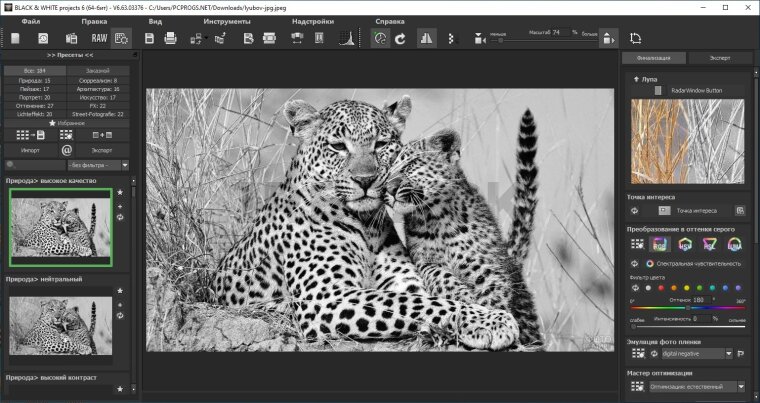Open the 'без фильтра' preset filter dropdown
The height and width of the screenshot is (403, 760).
coord(97,164)
